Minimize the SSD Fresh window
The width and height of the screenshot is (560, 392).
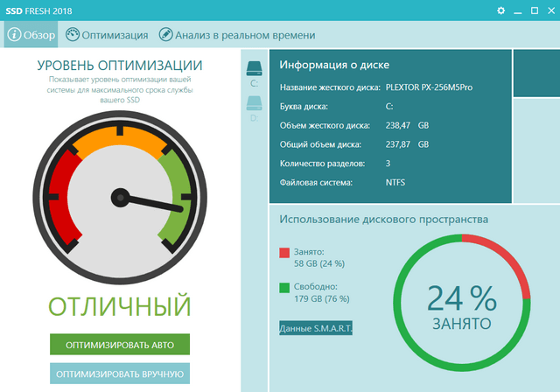click(x=516, y=10)
